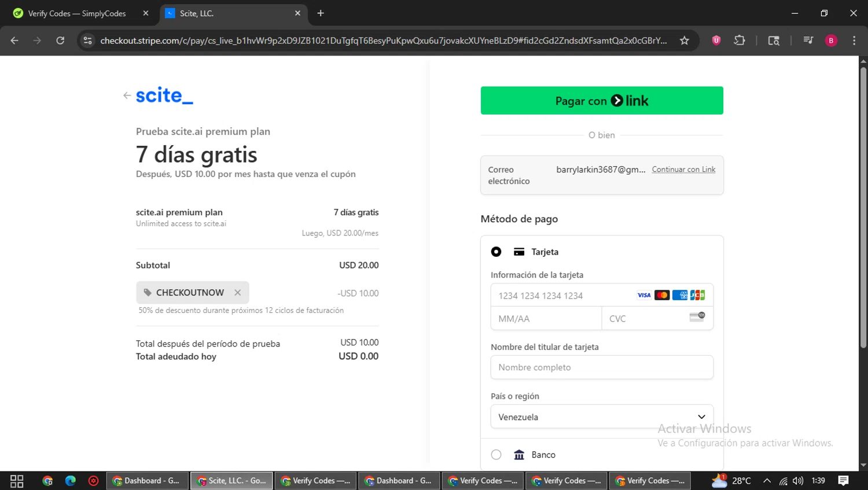Click the barrylarkin3687 email address text
Viewport: 868px width, 490px height.
601,170
